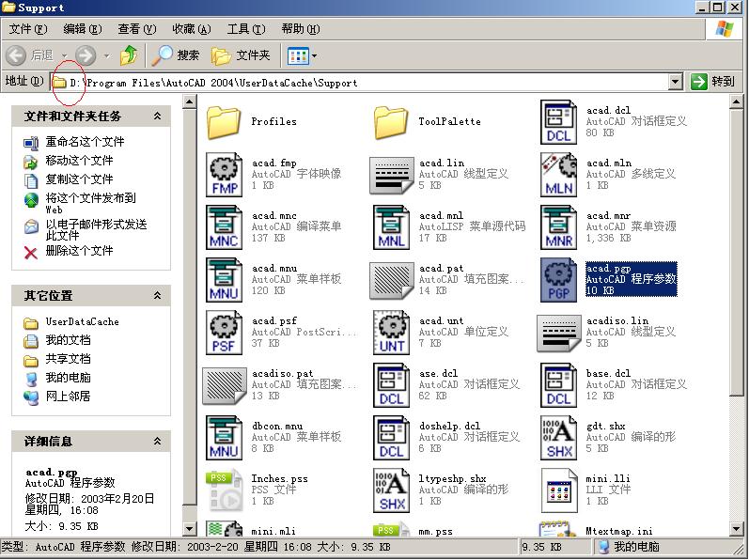
Task: Click 移动这个文件 link
Action: pyautogui.click(x=79, y=161)
